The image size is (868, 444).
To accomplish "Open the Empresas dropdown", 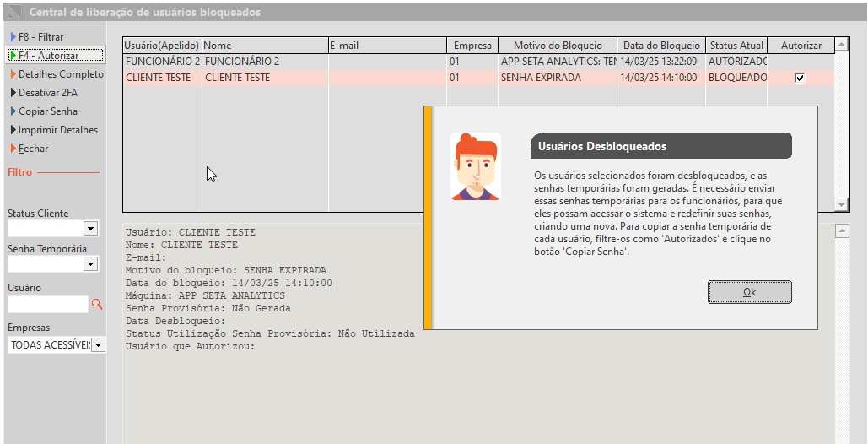I will pos(98,345).
